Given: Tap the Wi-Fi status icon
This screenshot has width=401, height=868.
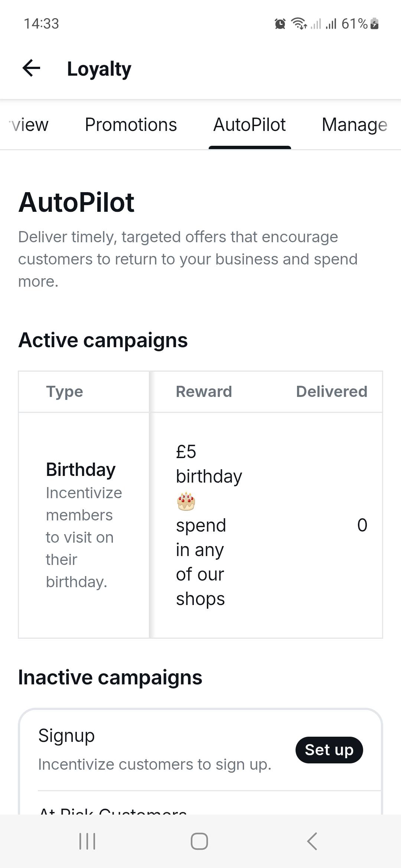Looking at the screenshot, I should [x=299, y=24].
